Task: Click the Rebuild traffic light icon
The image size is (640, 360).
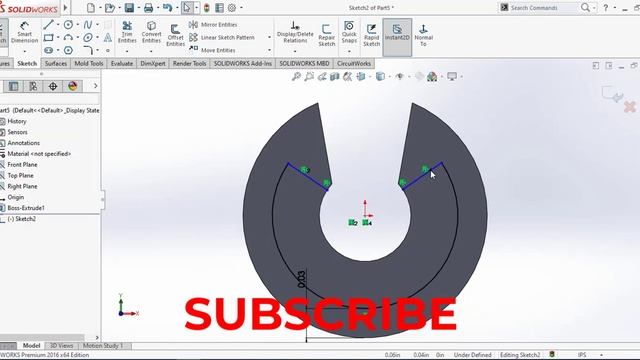Action: 207,8
